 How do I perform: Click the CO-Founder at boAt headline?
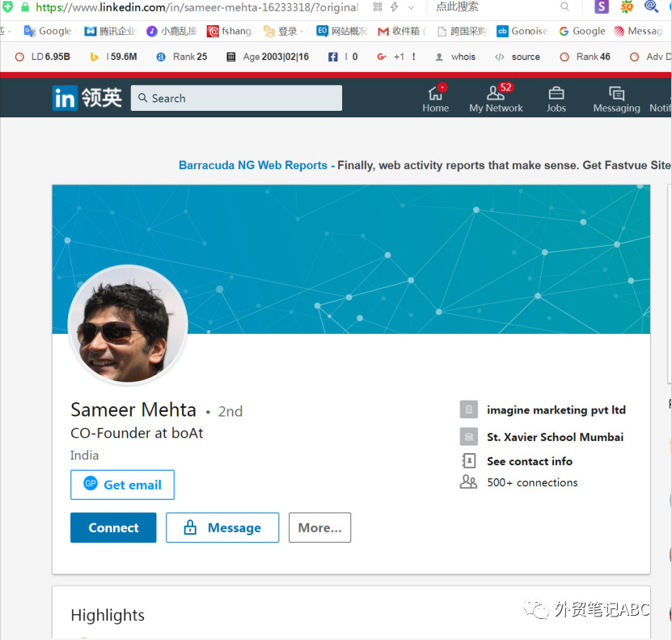pos(137,433)
